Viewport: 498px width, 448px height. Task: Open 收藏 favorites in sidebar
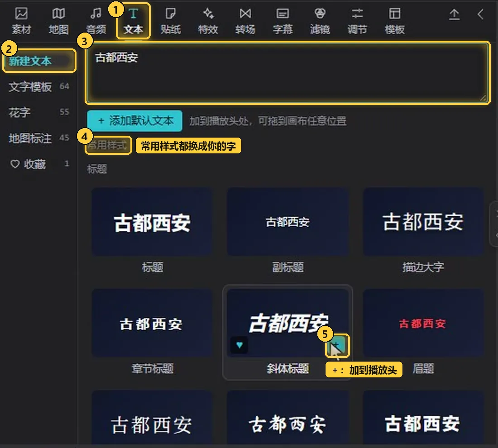coord(39,164)
